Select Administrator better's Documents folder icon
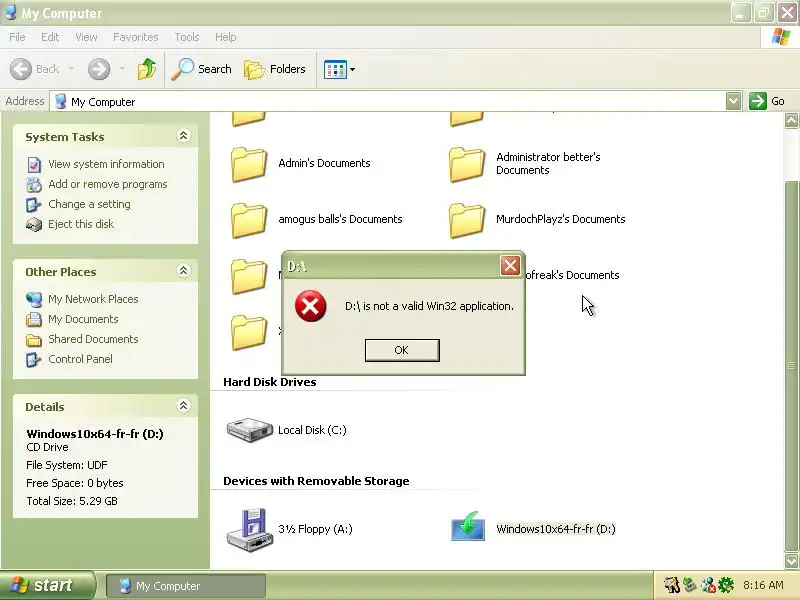Viewport: 800px width, 600px height. click(x=466, y=164)
